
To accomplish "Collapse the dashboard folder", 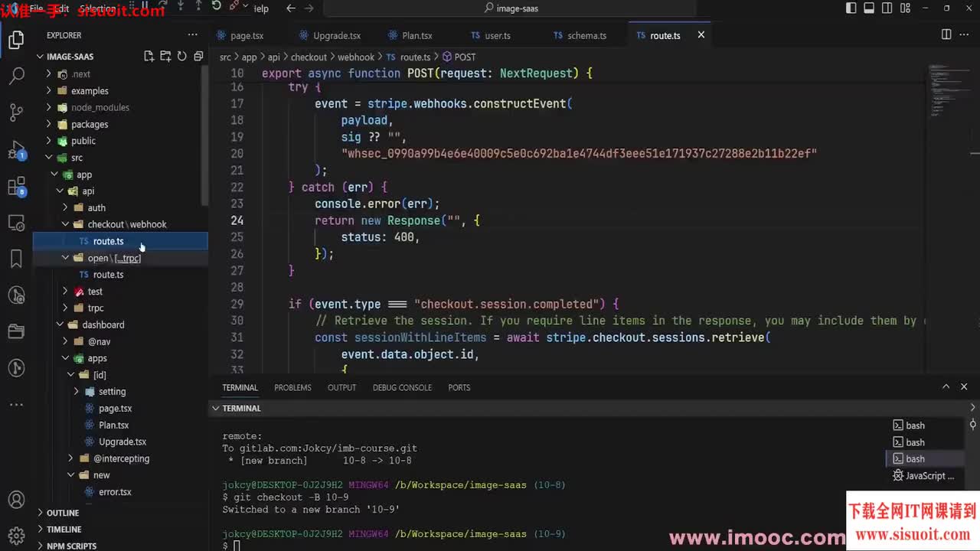I will [60, 324].
